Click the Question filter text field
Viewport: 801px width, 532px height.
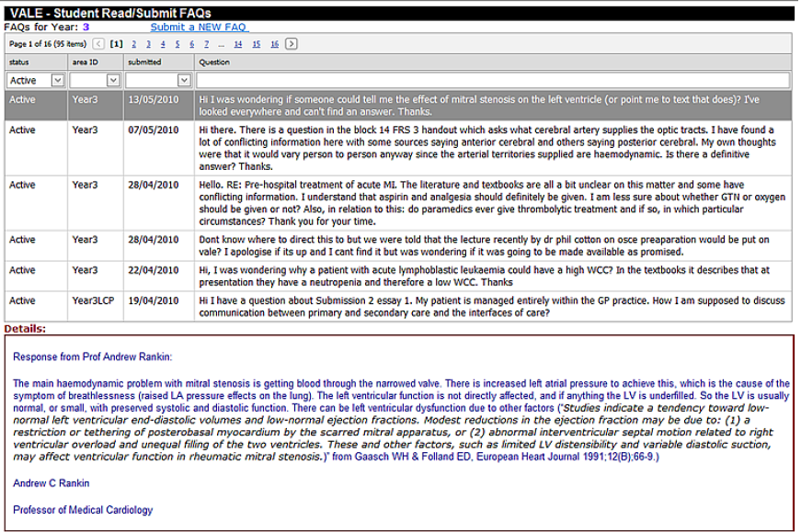tap(493, 81)
